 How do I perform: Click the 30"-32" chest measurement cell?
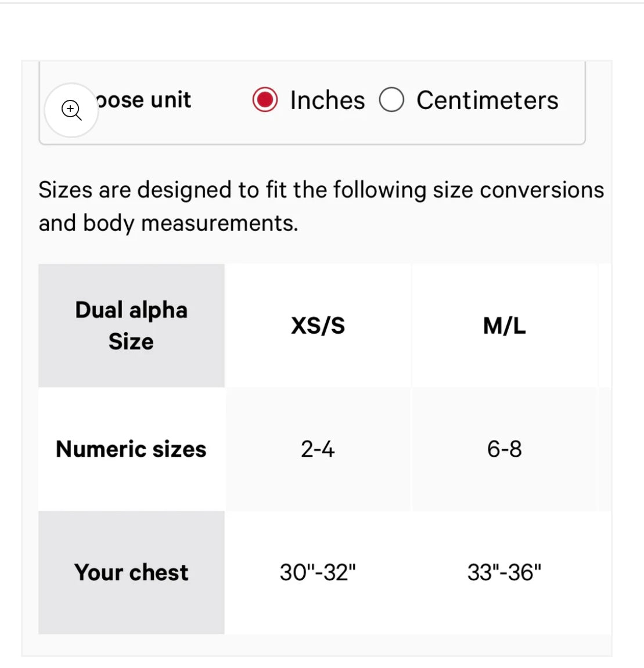click(318, 572)
